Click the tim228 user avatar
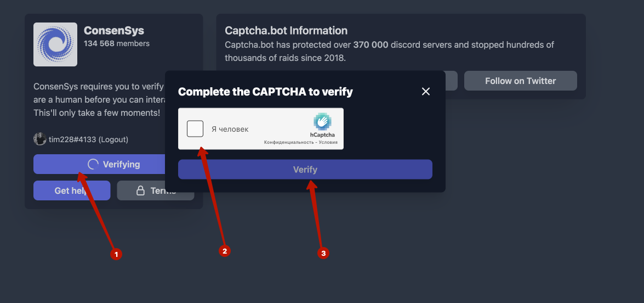This screenshot has height=303, width=644. click(40, 139)
